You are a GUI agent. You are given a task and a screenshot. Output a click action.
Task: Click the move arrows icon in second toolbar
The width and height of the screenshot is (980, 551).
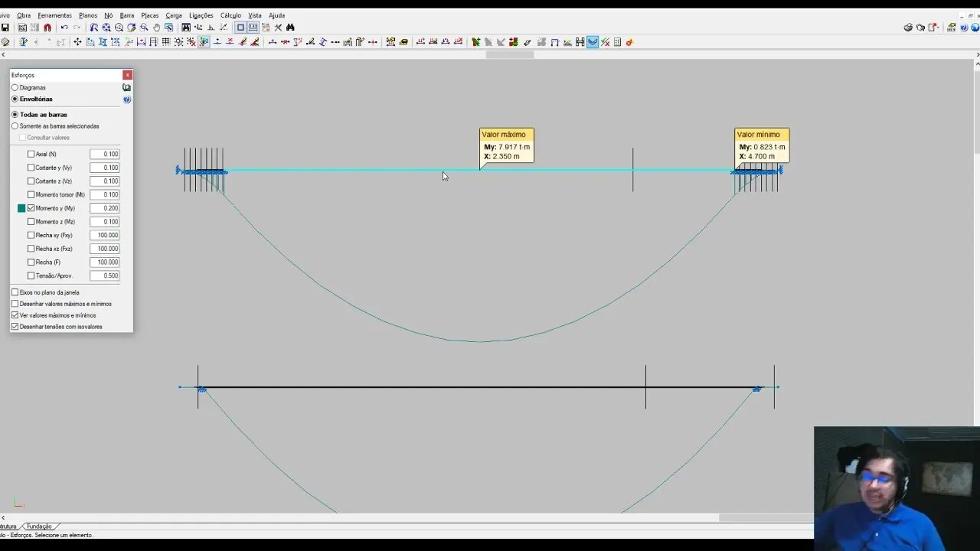tap(77, 42)
